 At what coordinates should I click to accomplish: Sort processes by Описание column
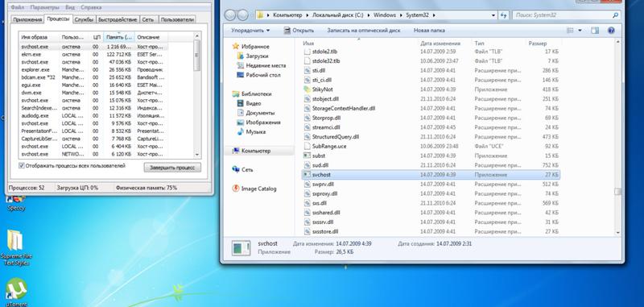point(151,37)
